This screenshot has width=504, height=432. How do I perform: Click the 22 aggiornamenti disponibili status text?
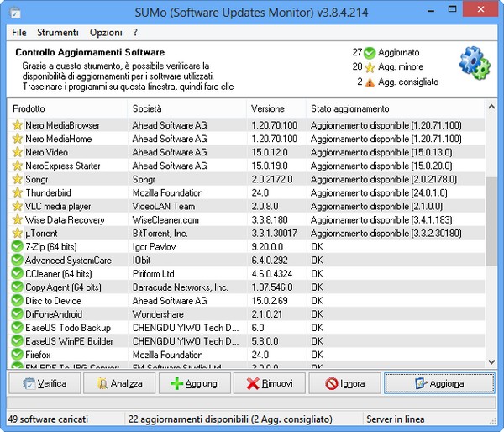tap(230, 419)
